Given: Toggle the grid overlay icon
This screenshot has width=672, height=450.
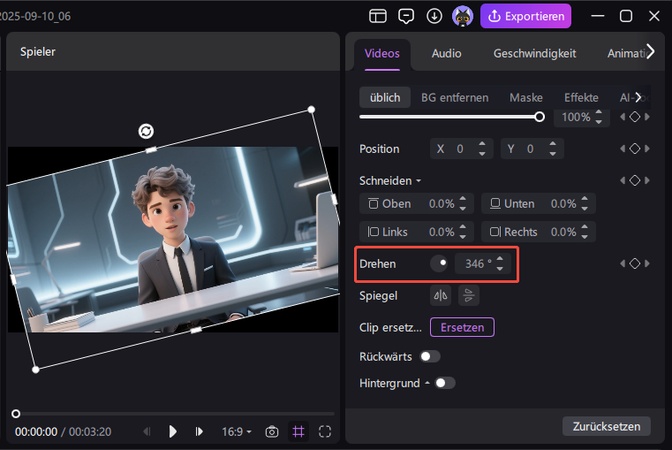Looking at the screenshot, I should pyautogui.click(x=298, y=432).
